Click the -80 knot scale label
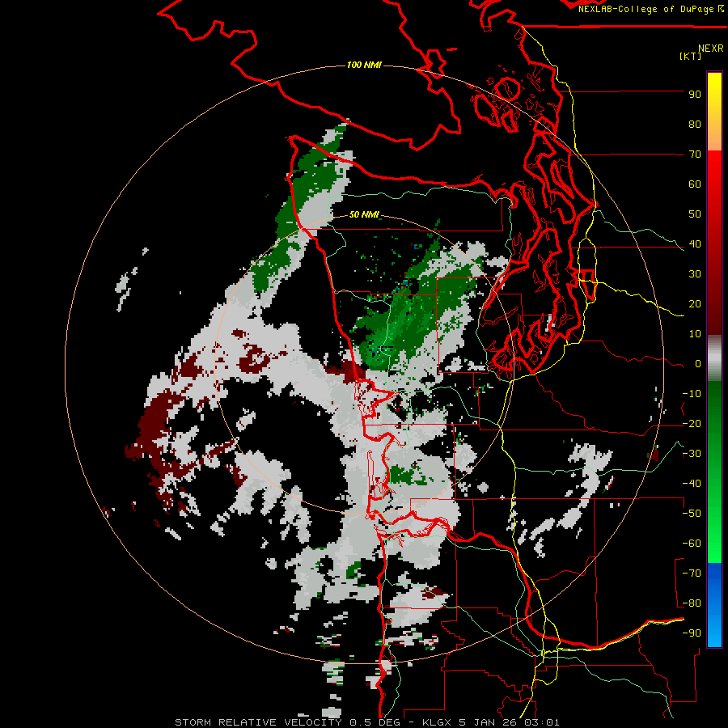This screenshot has height=728, width=728. coord(692,603)
